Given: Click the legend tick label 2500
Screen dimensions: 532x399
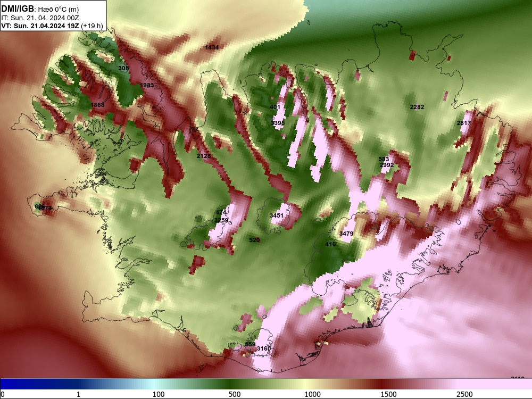Looking at the screenshot, I should click(x=464, y=394).
